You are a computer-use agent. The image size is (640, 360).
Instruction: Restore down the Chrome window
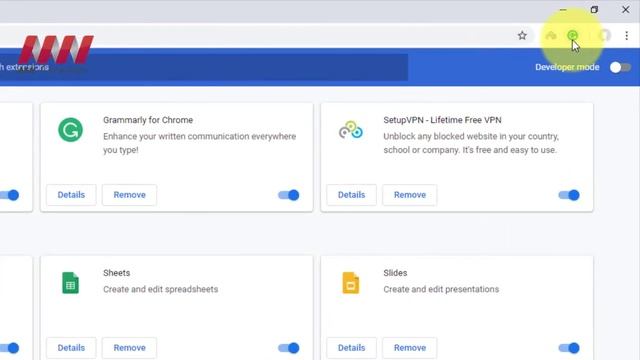point(594,9)
